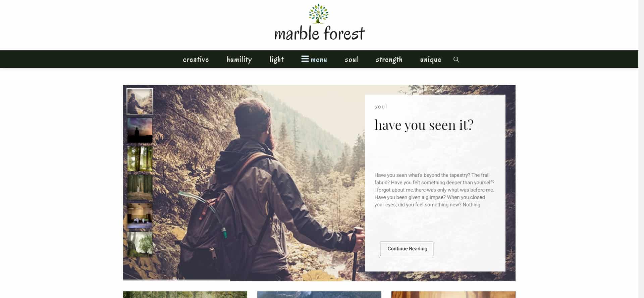Go to the humility category
Screen dimensions: 644x298
239,59
